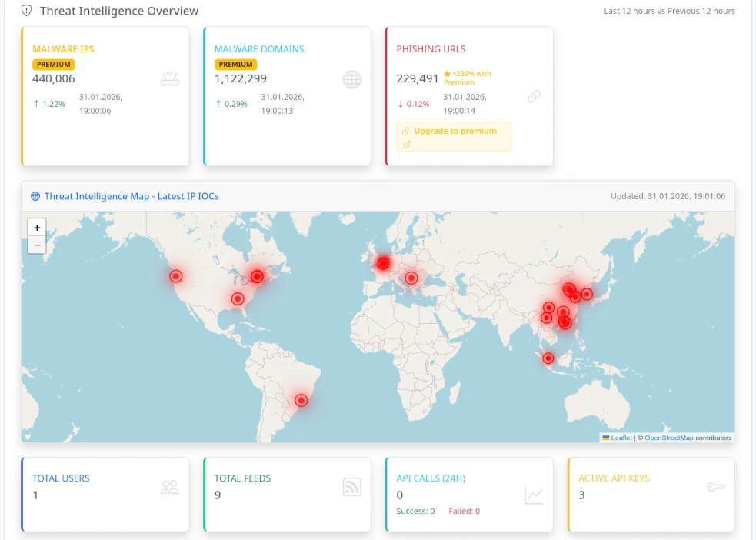This screenshot has width=756, height=540.
Task: Click the device icon on the Malware IPs card
Action: (170, 78)
